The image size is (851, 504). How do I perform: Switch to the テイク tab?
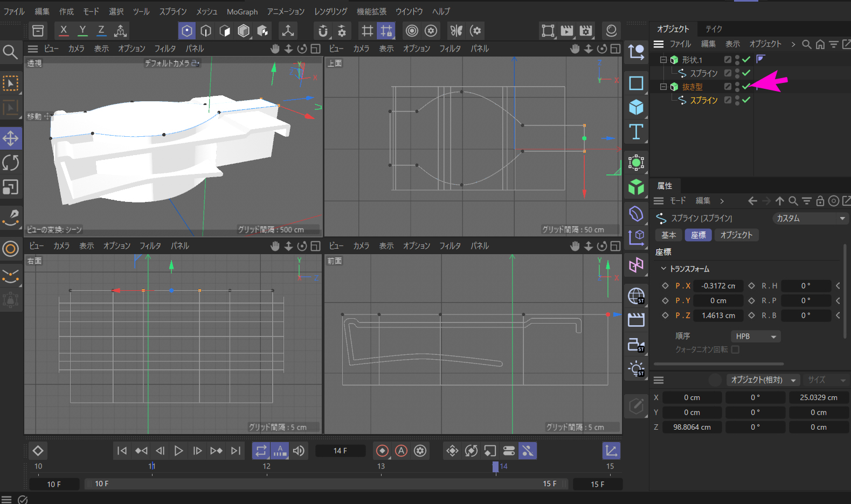pos(714,29)
